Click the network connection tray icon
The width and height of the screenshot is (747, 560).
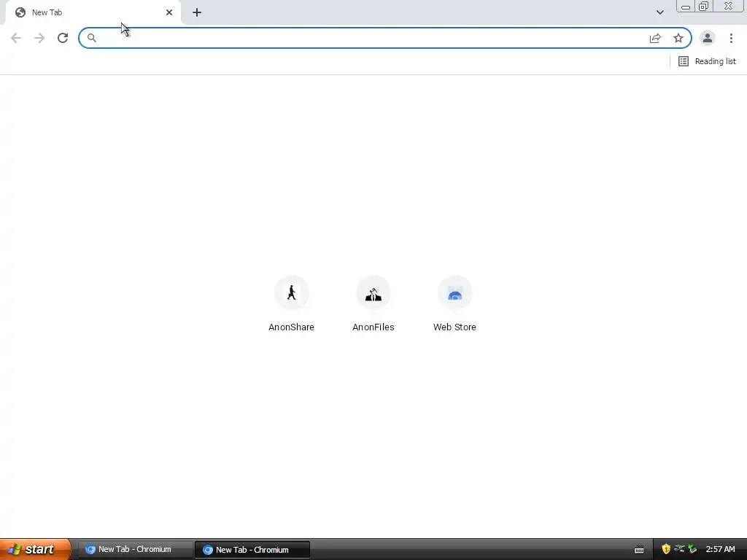point(679,549)
